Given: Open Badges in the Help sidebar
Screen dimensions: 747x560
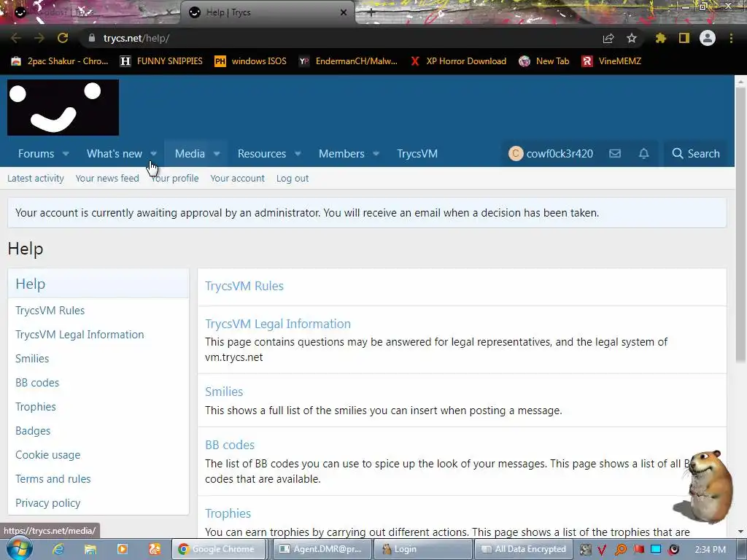Looking at the screenshot, I should coord(33,431).
